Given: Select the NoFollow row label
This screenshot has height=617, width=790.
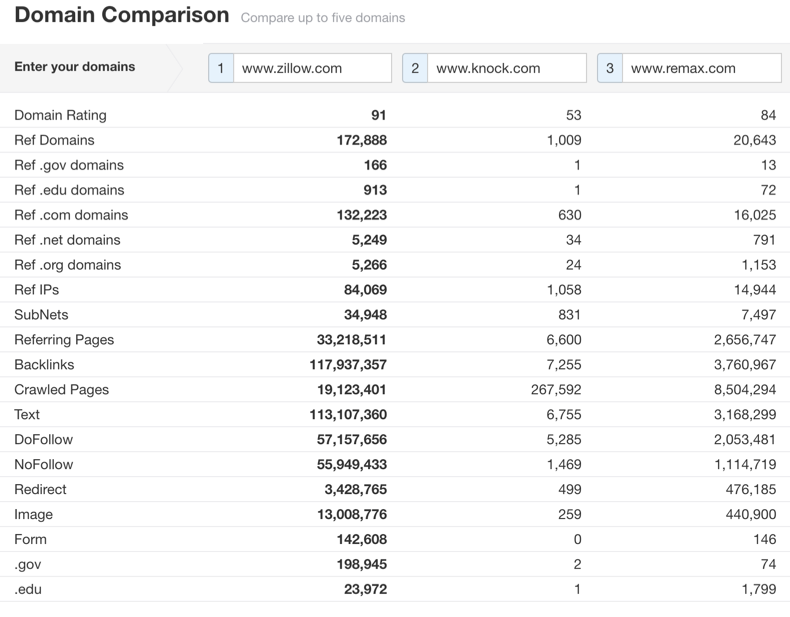Looking at the screenshot, I should coord(44,464).
